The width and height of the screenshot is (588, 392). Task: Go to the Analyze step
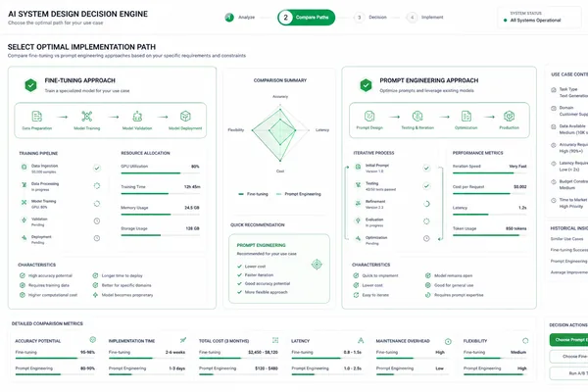coord(240,18)
